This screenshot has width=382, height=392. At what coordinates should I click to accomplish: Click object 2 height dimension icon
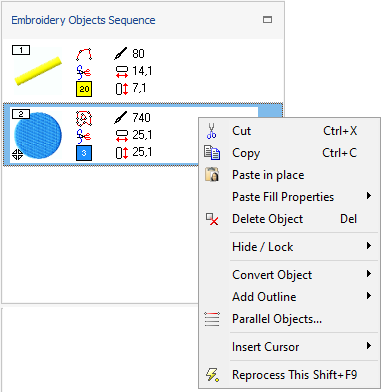click(x=122, y=153)
